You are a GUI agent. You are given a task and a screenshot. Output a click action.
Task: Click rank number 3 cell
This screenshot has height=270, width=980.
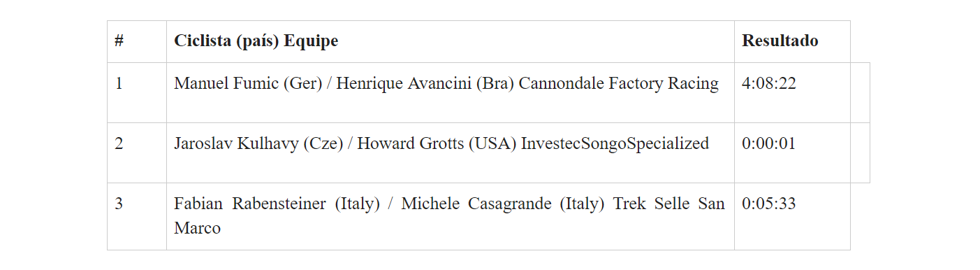[x=137, y=216]
